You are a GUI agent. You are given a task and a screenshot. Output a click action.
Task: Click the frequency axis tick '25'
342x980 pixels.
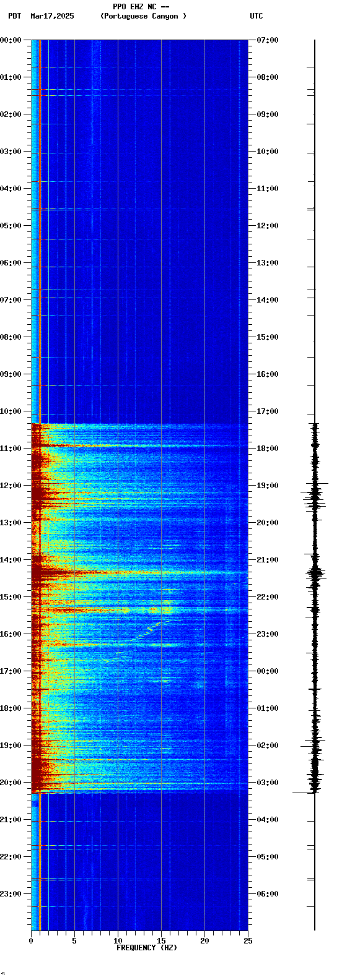248,941
